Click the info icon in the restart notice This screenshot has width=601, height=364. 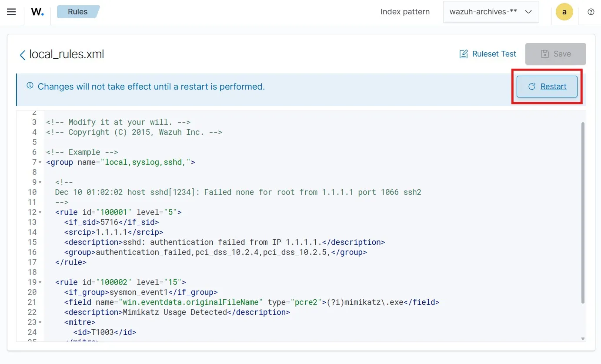click(30, 86)
